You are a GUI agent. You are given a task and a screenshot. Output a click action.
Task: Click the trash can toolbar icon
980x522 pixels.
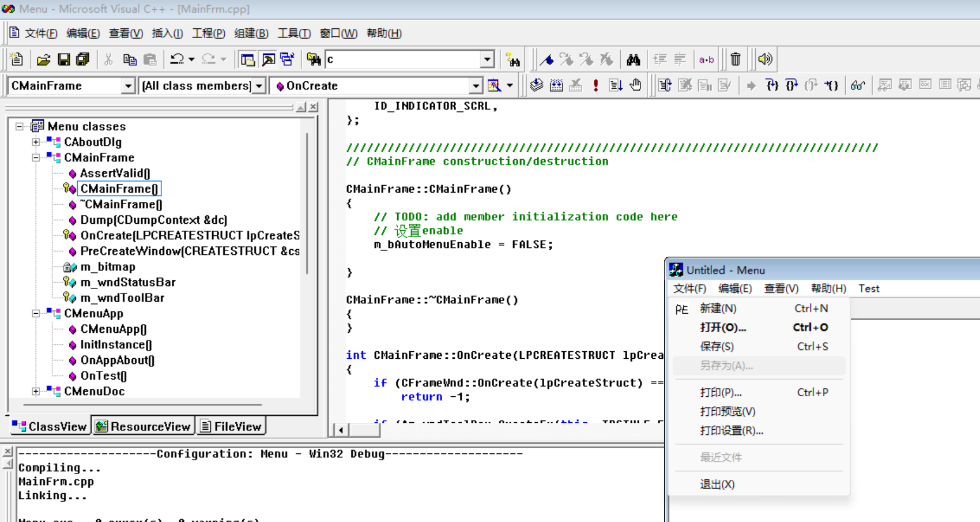(x=736, y=59)
